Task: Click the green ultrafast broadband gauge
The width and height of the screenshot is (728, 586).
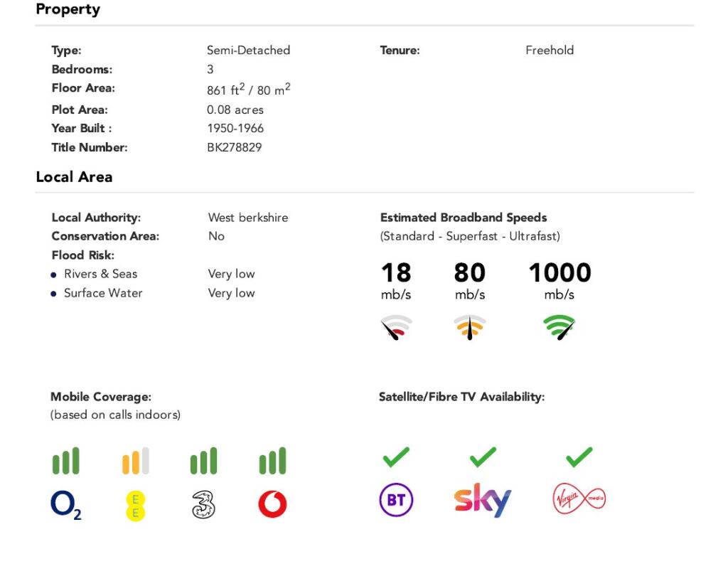Action: point(560,328)
